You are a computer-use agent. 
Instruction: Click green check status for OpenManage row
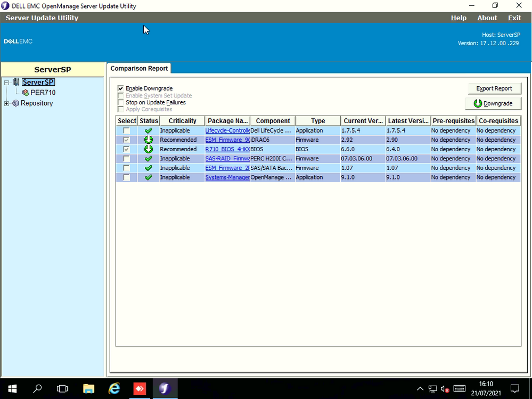(x=148, y=177)
